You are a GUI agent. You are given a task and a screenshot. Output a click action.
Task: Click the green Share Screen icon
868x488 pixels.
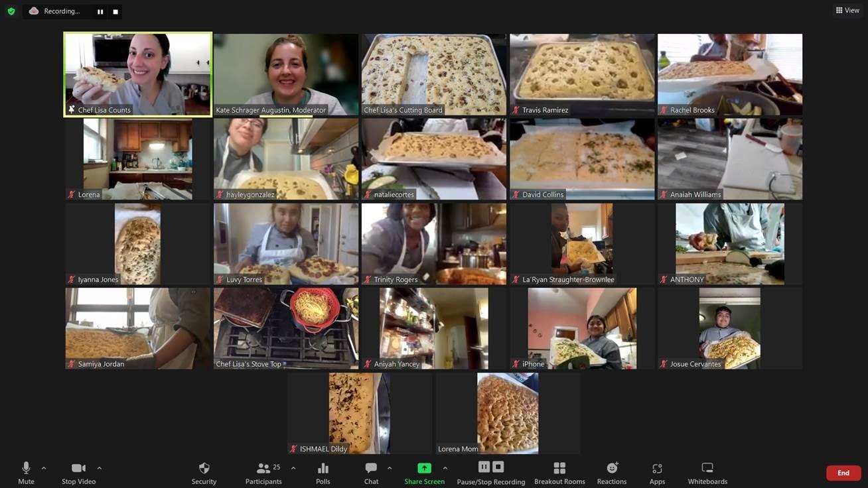pos(424,468)
